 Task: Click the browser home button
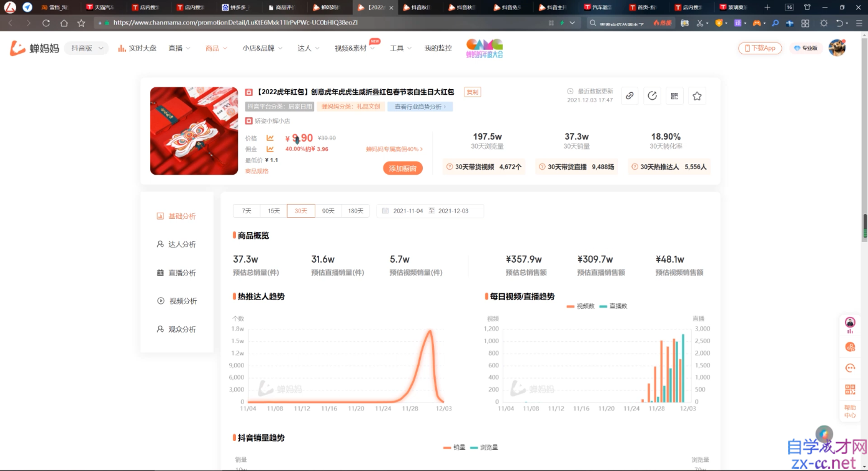point(64,22)
